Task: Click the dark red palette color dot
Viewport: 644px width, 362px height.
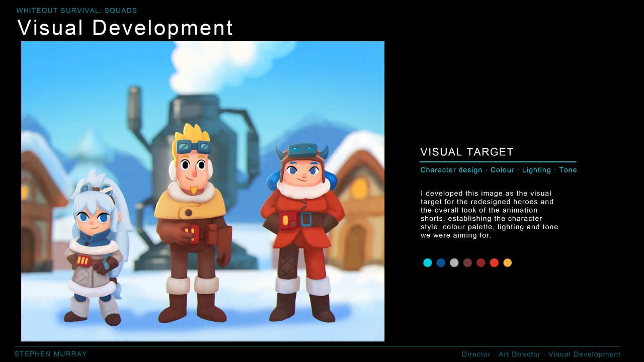Action: point(481,262)
